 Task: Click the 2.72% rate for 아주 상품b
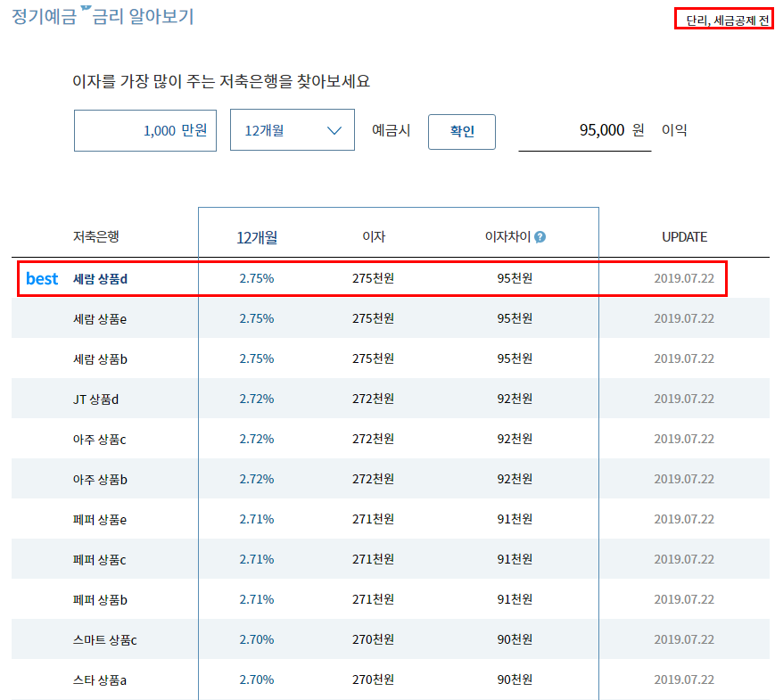(x=257, y=479)
